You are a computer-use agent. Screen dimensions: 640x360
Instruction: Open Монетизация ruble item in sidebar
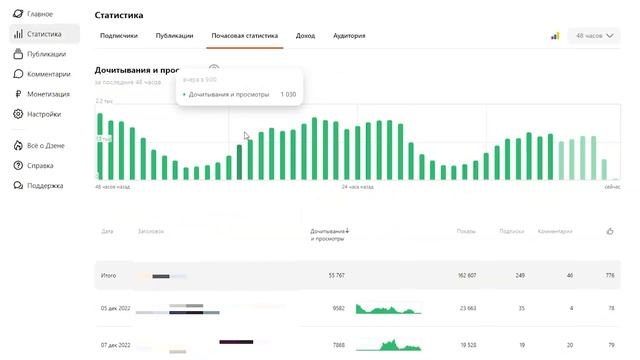[42, 94]
